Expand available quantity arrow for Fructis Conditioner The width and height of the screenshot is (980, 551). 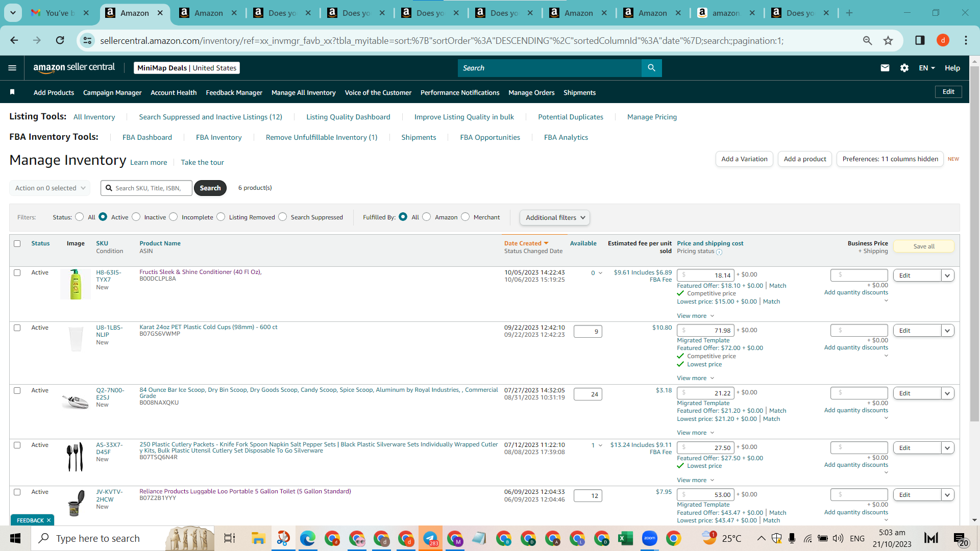click(600, 273)
